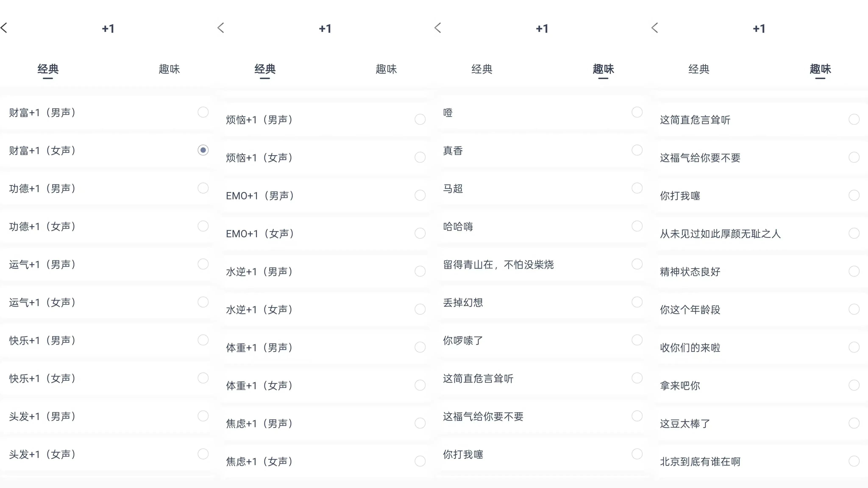Click back arrow above the 精神状态良好 list
Image resolution: width=868 pixels, height=488 pixels.
pos(655,28)
